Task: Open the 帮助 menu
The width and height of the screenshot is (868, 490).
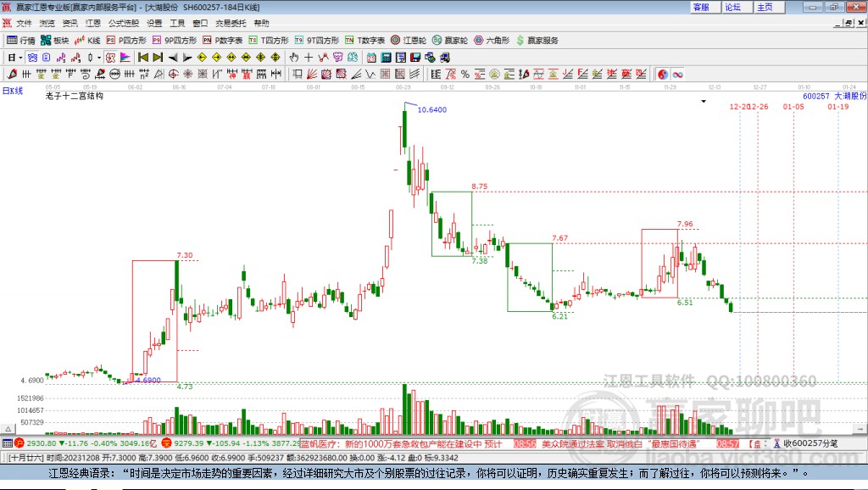Action: [x=261, y=23]
